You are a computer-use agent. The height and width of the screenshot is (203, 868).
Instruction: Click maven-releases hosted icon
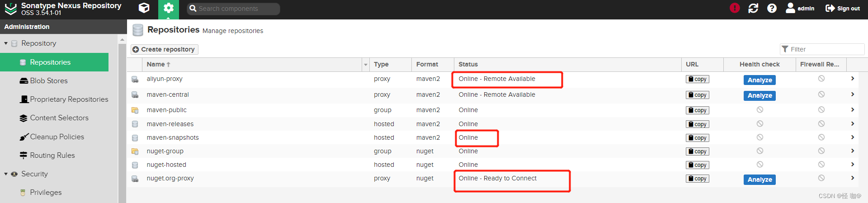coord(135,124)
